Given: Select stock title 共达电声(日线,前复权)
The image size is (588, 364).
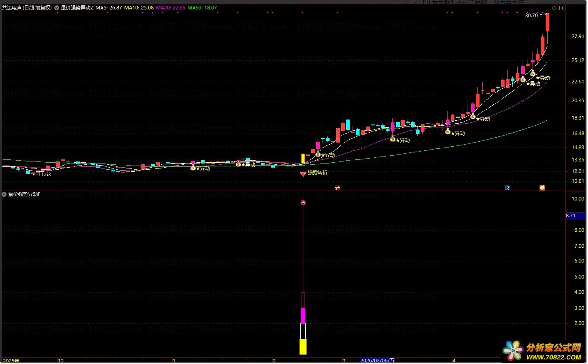Looking at the screenshot, I should 27,8.
